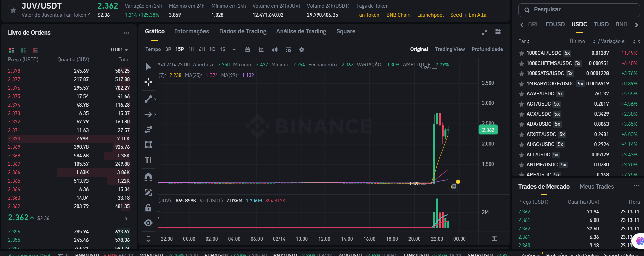This screenshot has height=256, width=644.
Task: Toggle continuous drawing pencil mode
Action: pos(148,192)
